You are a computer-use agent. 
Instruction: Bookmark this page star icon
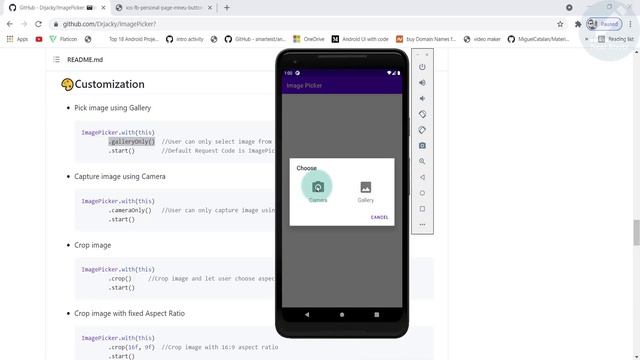pos(560,24)
